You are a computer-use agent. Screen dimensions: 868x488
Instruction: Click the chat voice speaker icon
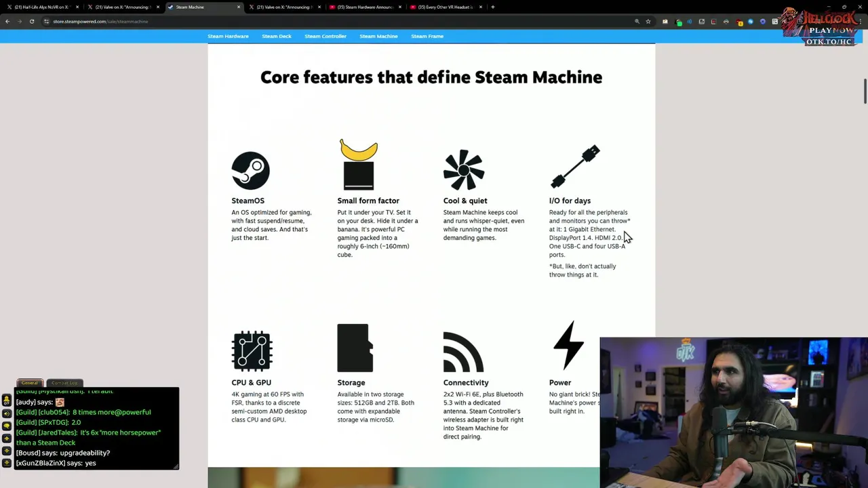pyautogui.click(x=7, y=413)
